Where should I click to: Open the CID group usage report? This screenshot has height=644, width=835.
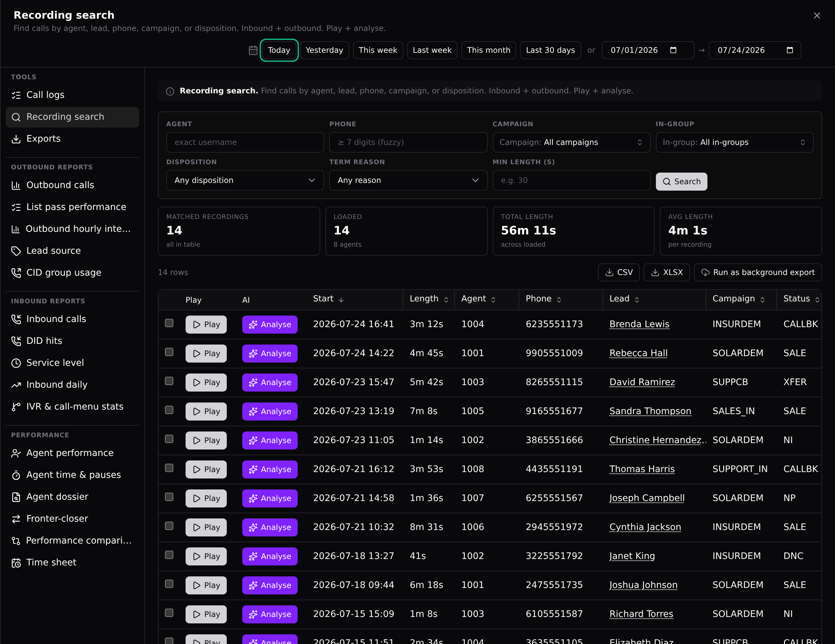point(72,272)
